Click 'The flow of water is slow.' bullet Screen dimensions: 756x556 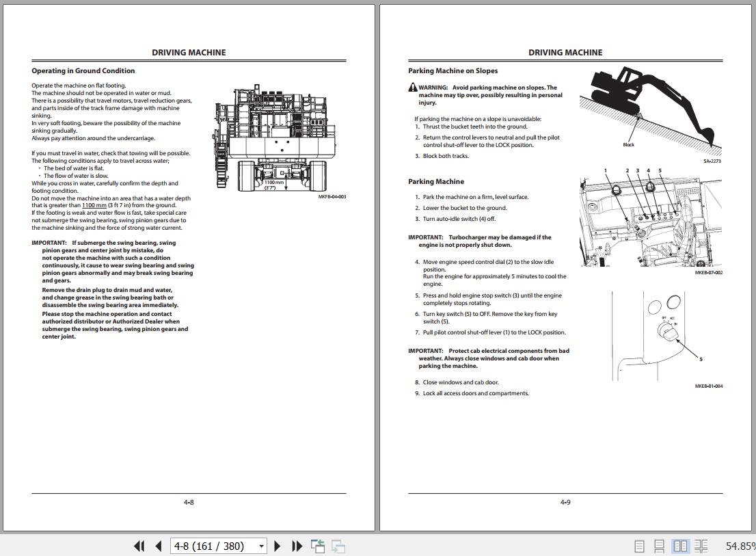(76, 176)
